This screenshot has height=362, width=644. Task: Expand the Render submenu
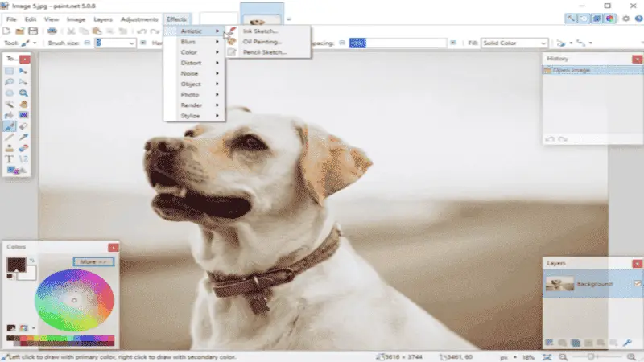click(194, 105)
